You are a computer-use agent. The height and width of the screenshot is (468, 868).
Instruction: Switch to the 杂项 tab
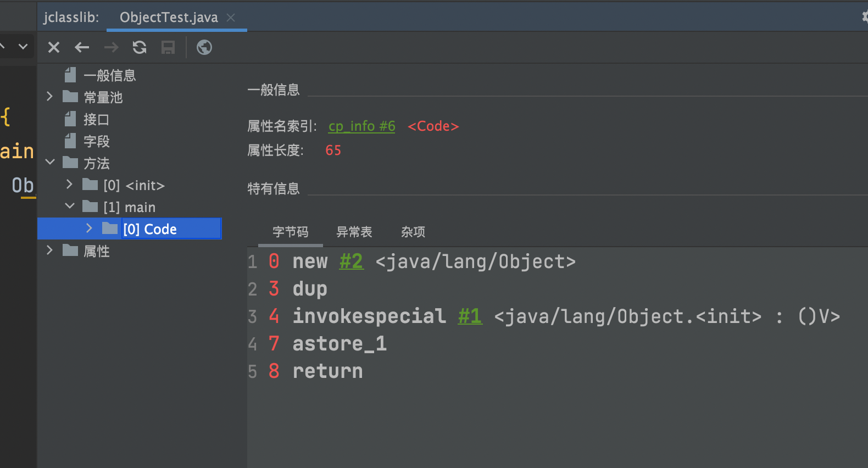413,232
